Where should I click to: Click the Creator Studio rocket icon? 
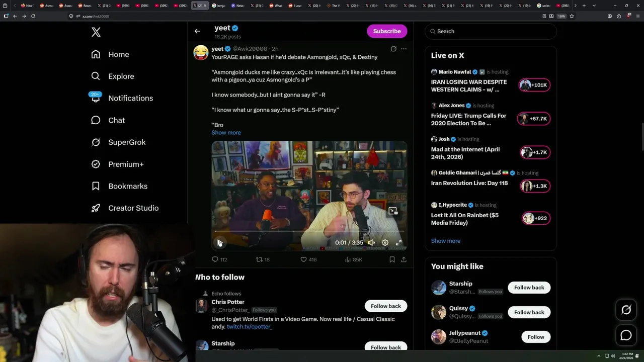point(96,208)
